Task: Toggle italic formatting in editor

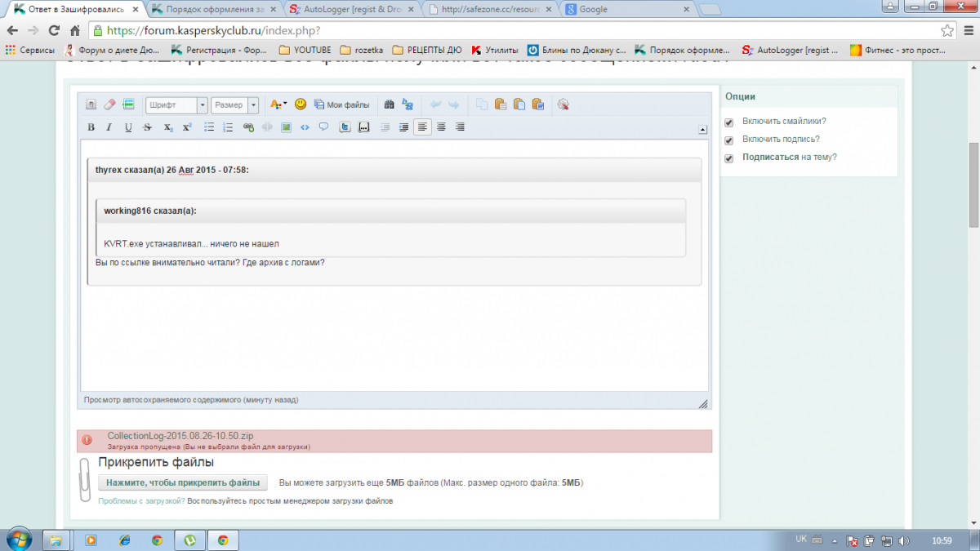Action: pyautogui.click(x=109, y=127)
